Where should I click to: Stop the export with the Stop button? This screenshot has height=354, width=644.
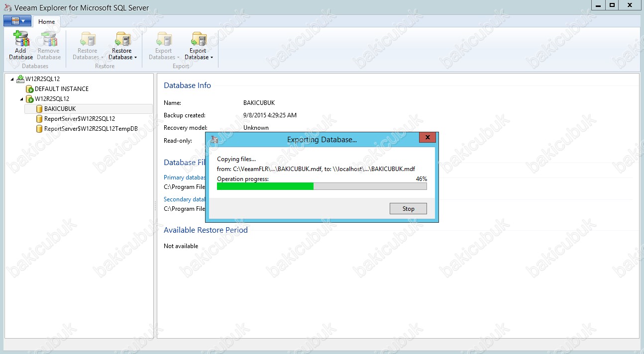(408, 209)
